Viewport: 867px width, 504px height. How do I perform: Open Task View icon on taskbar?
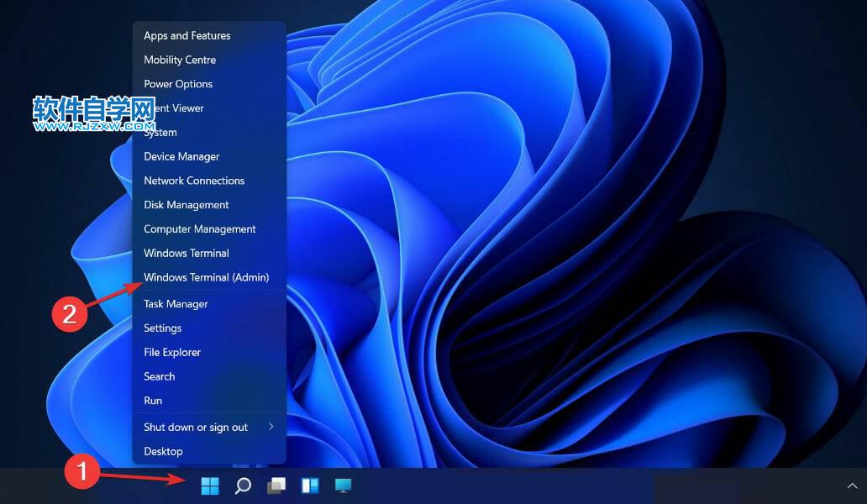point(276,486)
